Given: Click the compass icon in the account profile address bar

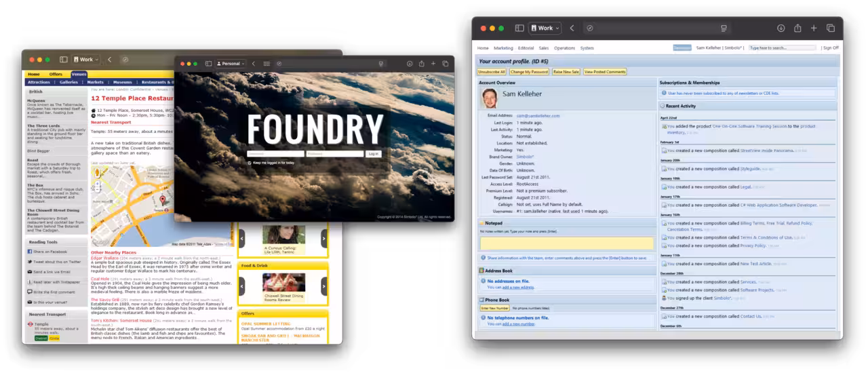Looking at the screenshot, I should pos(590,28).
